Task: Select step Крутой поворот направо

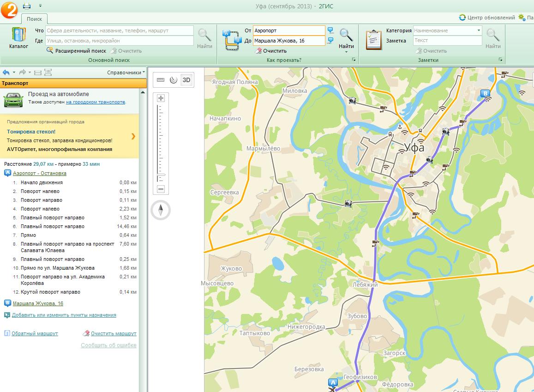Action: click(x=75, y=292)
